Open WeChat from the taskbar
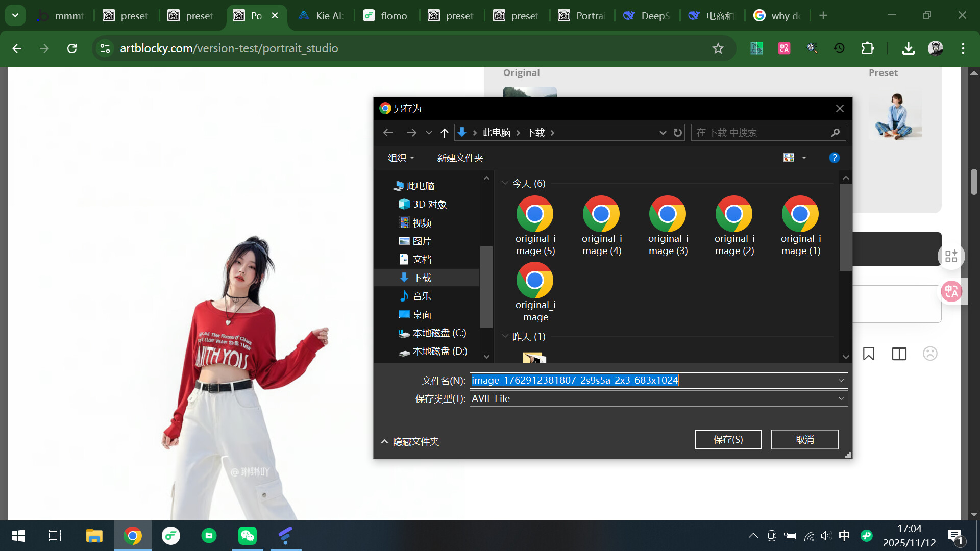Screen dimensions: 980x551 pyautogui.click(x=248, y=536)
